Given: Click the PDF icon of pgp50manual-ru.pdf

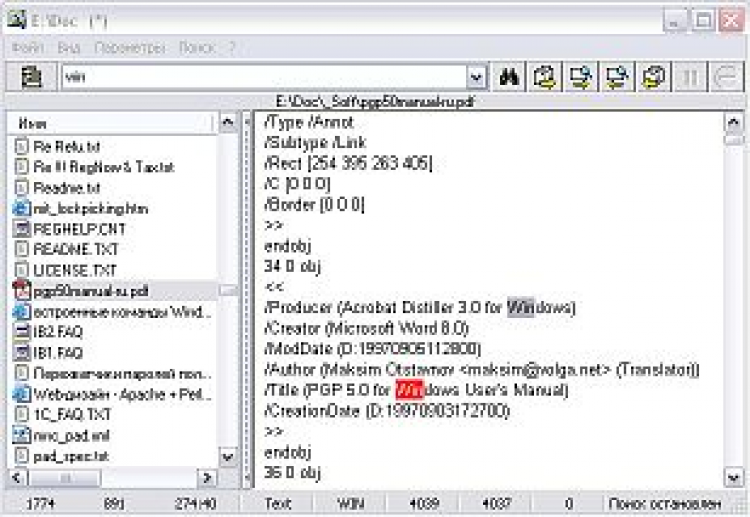Looking at the screenshot, I should click(21, 290).
